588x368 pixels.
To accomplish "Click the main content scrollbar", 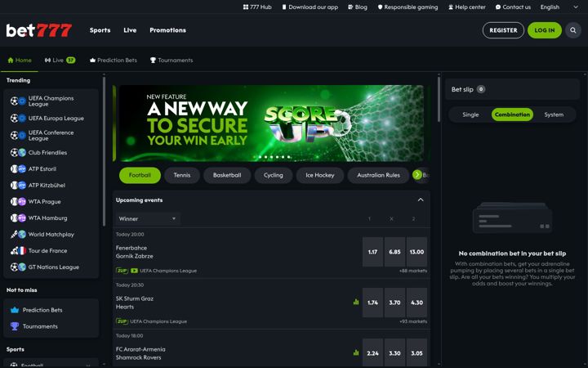I will [439, 100].
